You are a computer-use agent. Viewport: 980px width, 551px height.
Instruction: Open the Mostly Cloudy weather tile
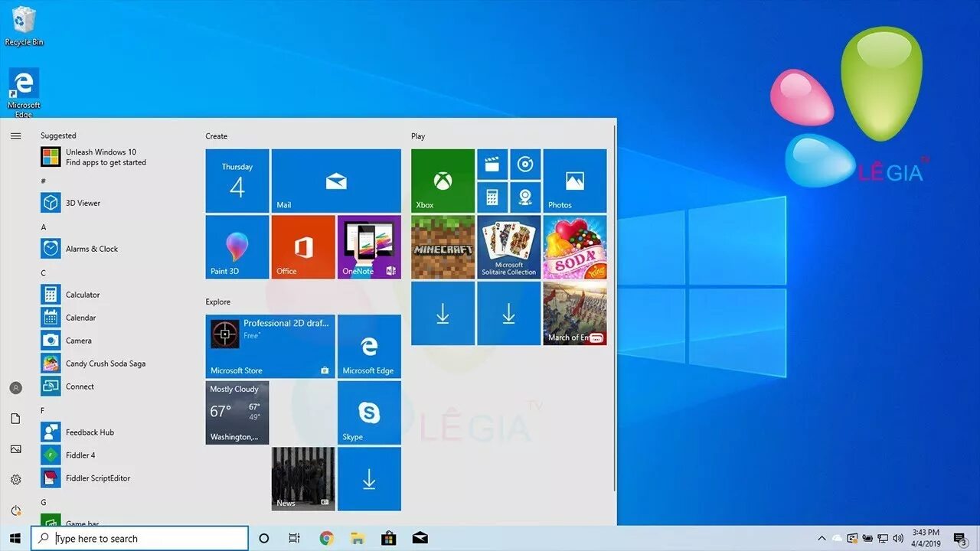(x=237, y=412)
